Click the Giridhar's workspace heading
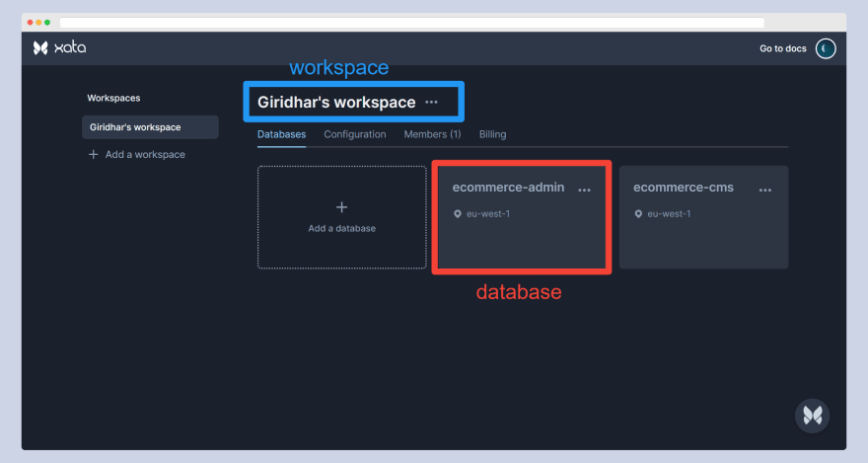The image size is (868, 463). (x=336, y=103)
